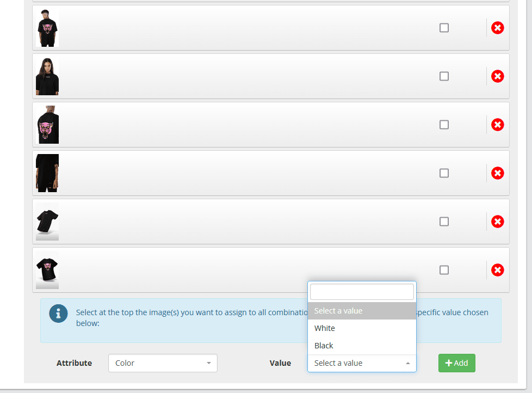Delete image of man wearing pink panther shirt
The height and width of the screenshot is (393, 532).
[x=497, y=28]
